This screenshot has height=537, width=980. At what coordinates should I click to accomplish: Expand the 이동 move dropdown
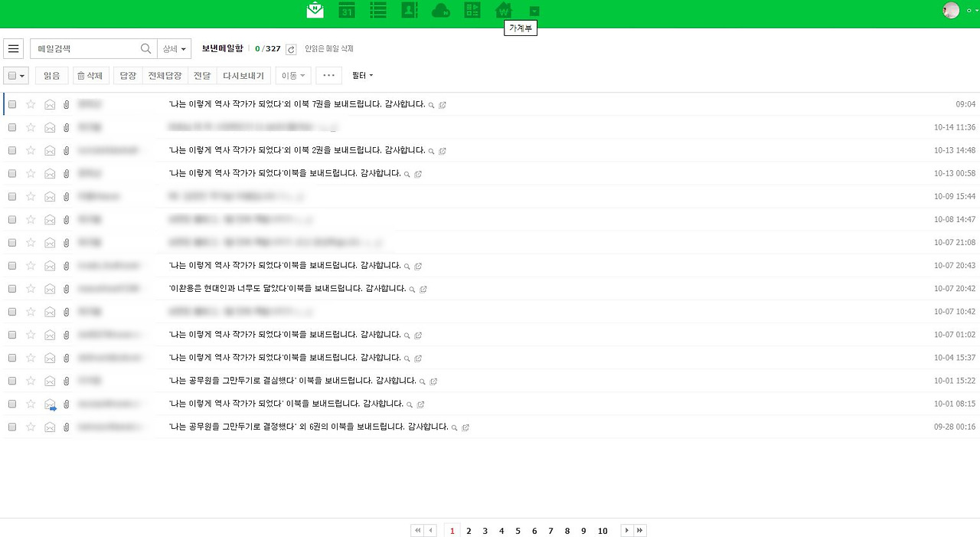point(292,75)
